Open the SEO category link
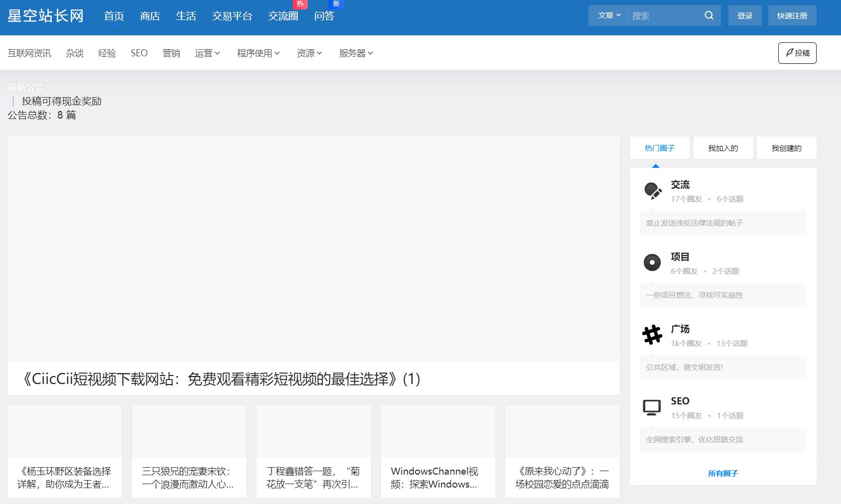The height and width of the screenshot is (504, 841). coord(139,53)
